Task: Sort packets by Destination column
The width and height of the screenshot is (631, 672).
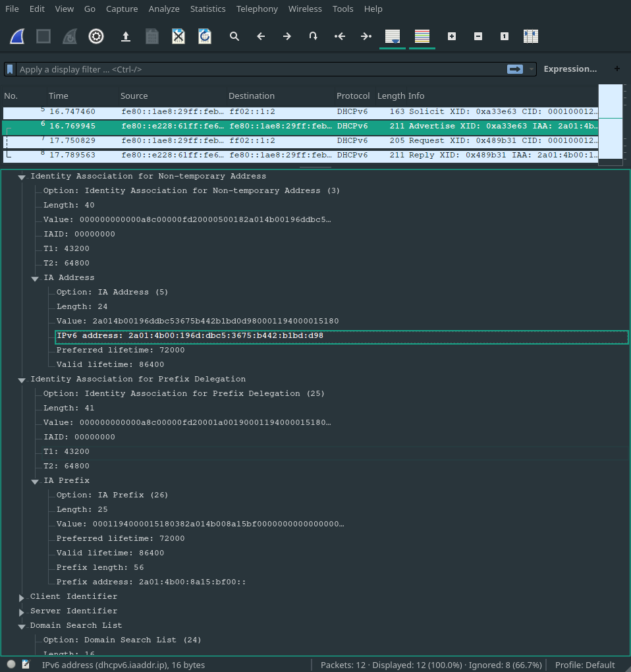Action: coord(280,96)
